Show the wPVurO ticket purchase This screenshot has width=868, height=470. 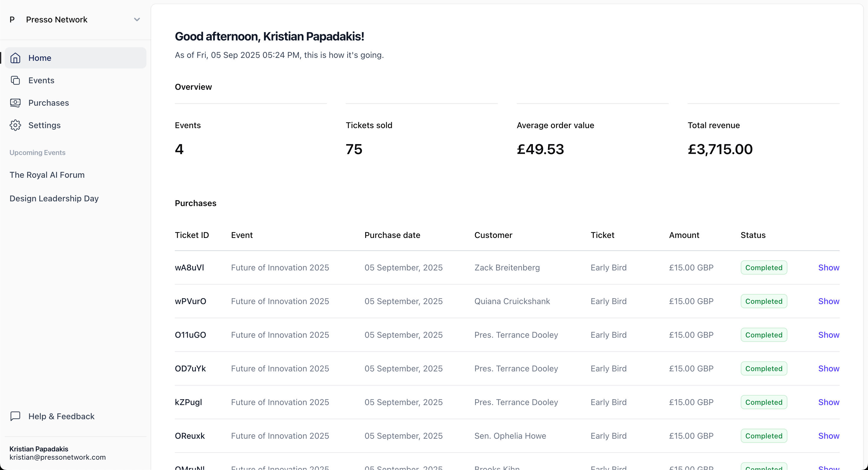click(828, 301)
